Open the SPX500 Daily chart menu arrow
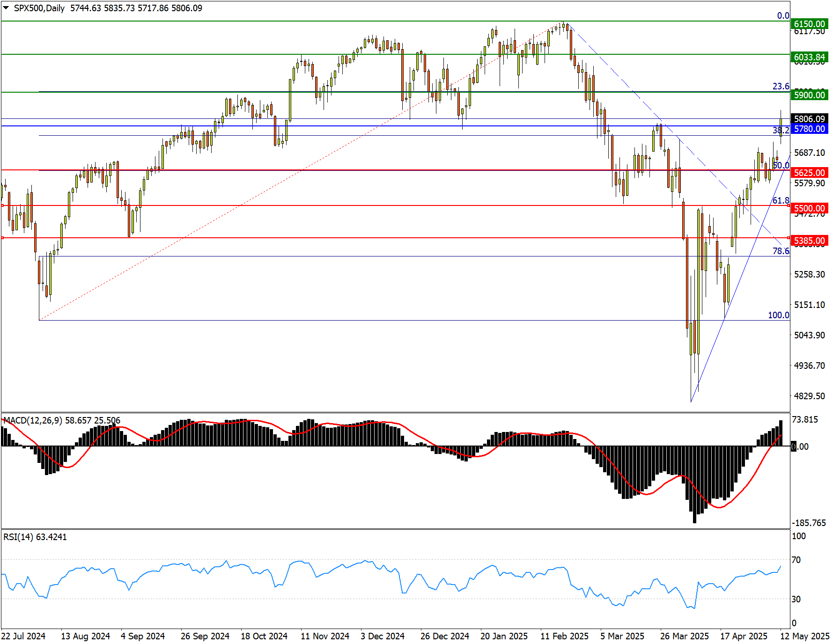The width and height of the screenshot is (833, 644). tap(6, 8)
